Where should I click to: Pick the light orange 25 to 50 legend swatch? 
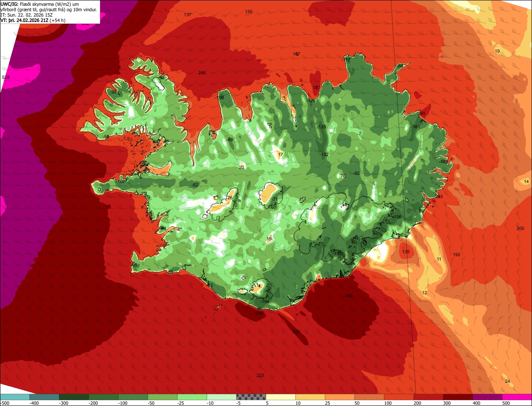[x=340, y=396]
